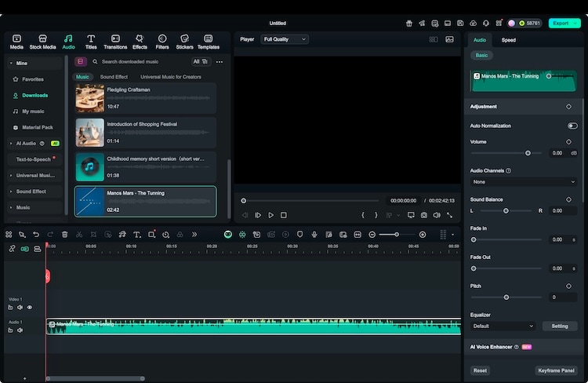Click the Reset button
The image size is (588, 383).
480,370
